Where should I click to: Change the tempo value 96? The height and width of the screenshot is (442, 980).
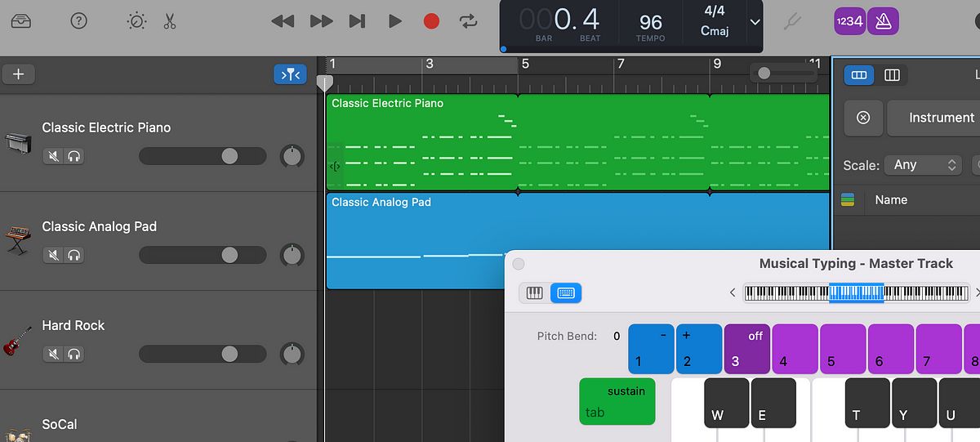click(x=651, y=21)
